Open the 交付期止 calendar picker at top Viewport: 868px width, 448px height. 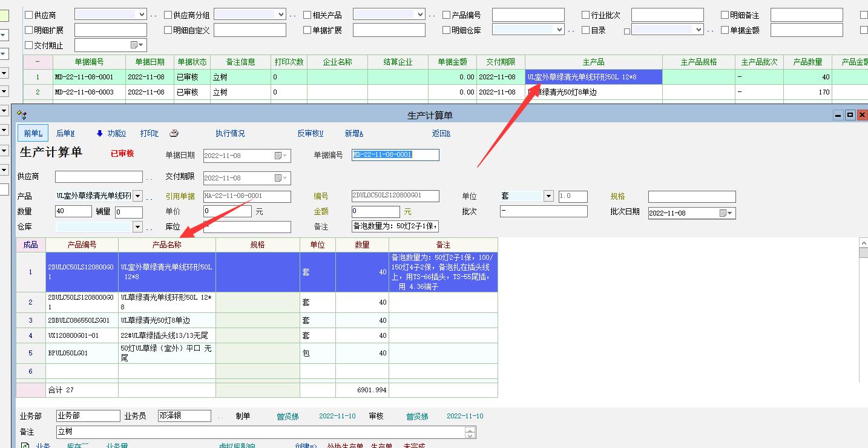(137, 45)
